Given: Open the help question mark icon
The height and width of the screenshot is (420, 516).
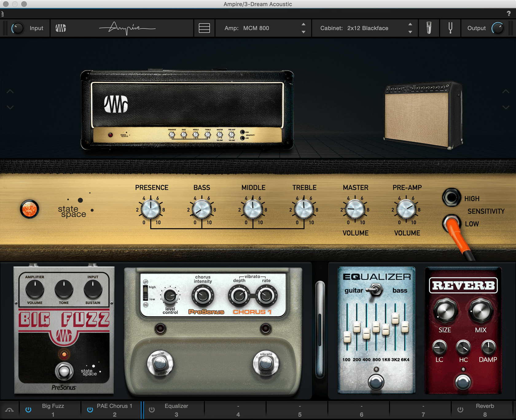Looking at the screenshot, I should click(x=508, y=13).
